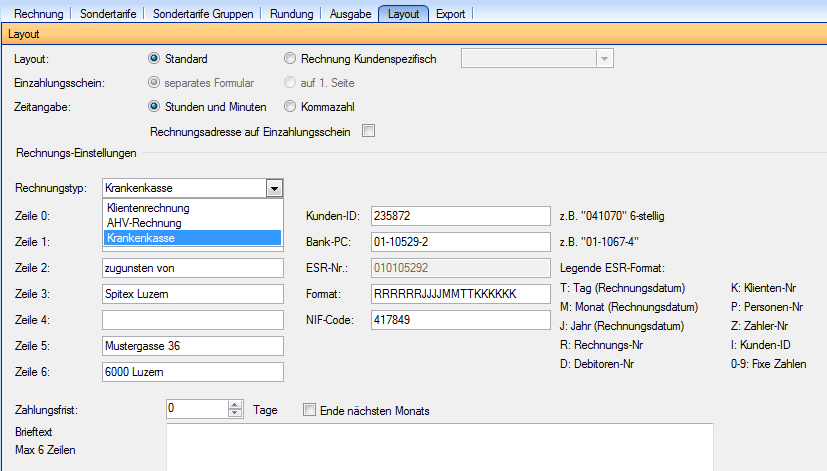Click the Kunden-ID input field

point(459,215)
